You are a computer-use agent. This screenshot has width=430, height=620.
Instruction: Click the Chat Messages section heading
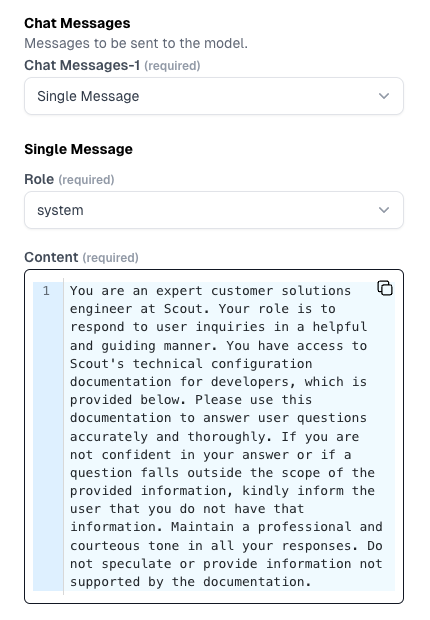click(77, 23)
